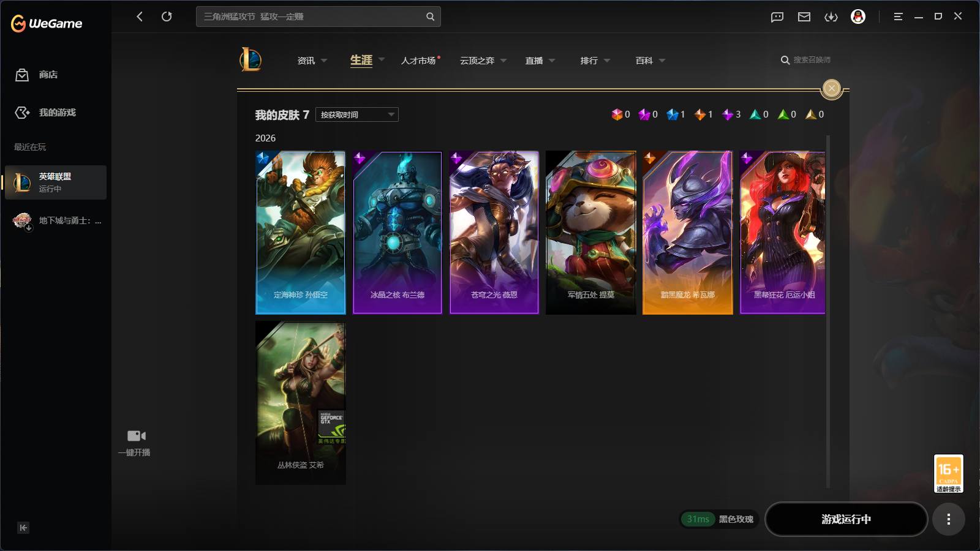Select 地下城与勇士 in the recent games list

click(56, 220)
